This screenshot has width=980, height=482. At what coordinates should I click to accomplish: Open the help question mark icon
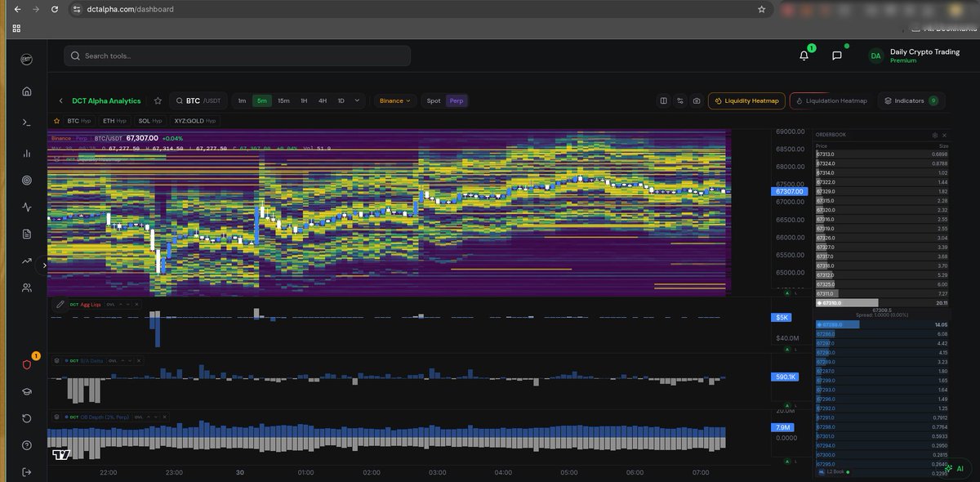[x=27, y=445]
